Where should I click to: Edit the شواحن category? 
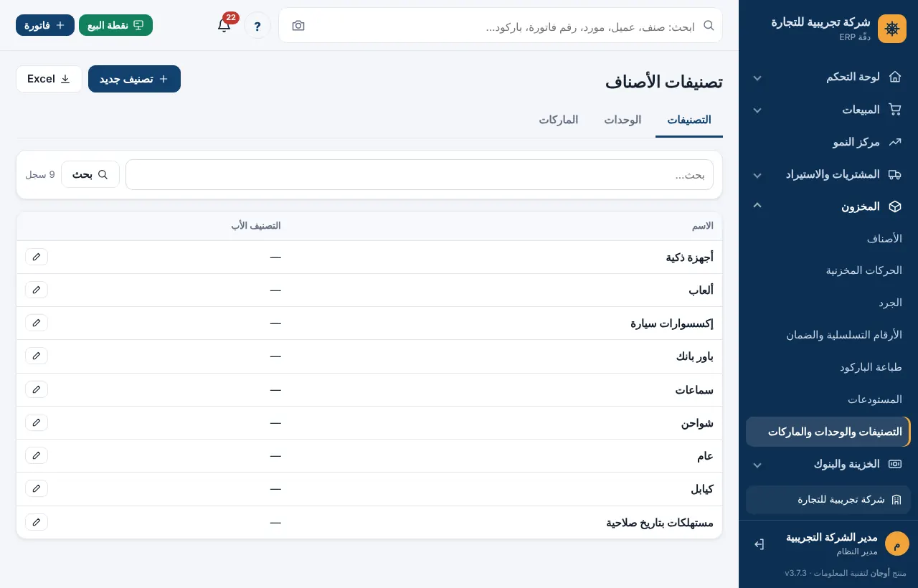[37, 422]
